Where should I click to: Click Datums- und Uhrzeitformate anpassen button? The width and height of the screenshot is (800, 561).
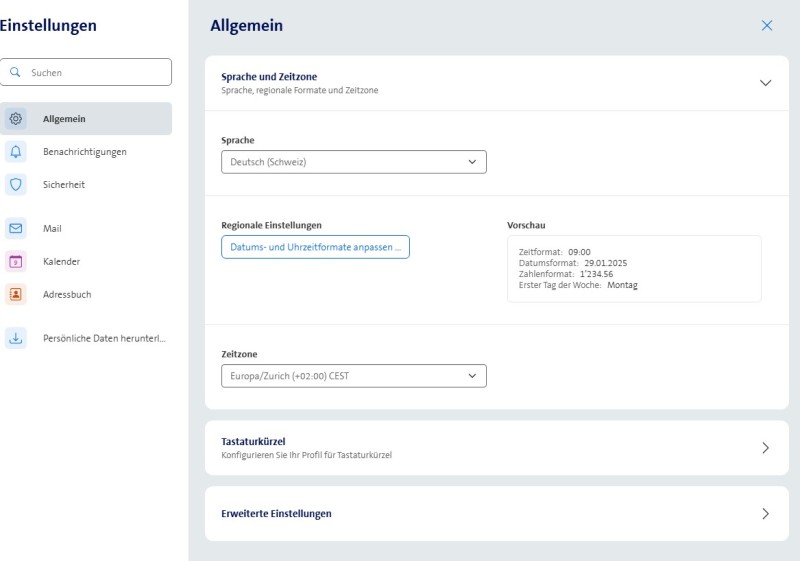pos(315,247)
